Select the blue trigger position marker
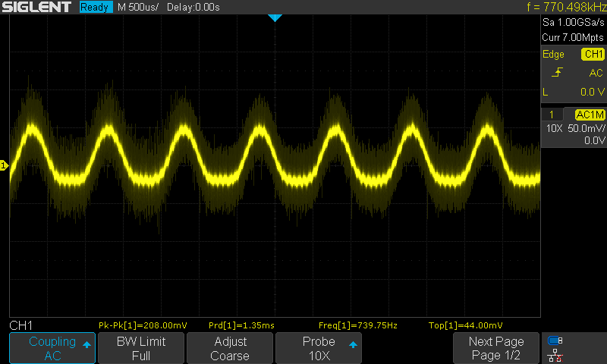This screenshot has width=607, height=364. tap(275, 17)
